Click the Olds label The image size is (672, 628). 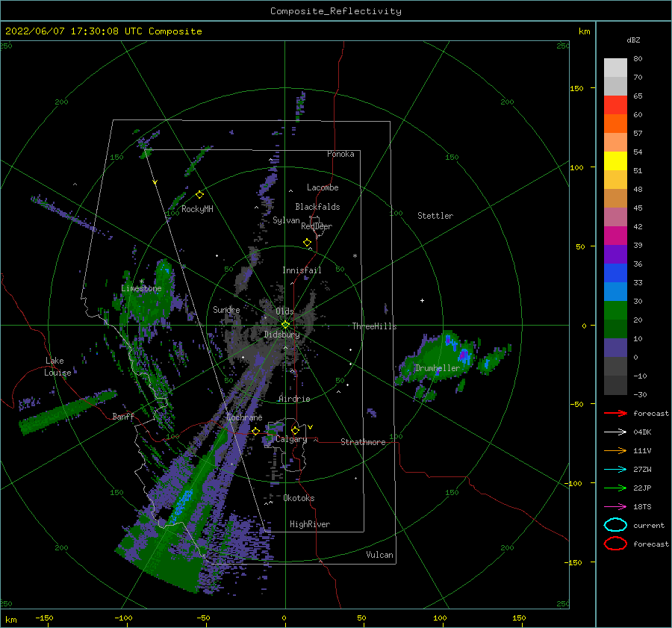click(284, 311)
